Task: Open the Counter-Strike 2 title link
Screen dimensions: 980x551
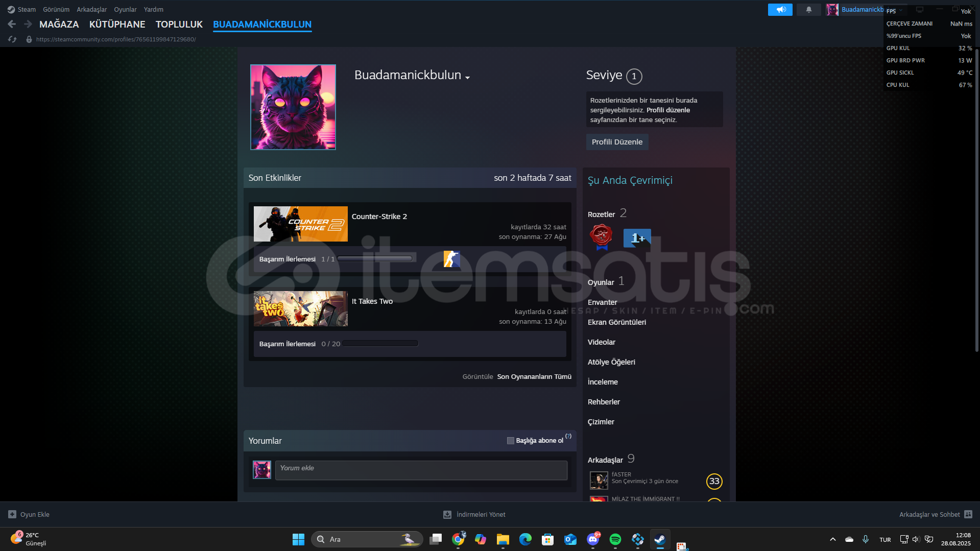Action: coord(379,217)
